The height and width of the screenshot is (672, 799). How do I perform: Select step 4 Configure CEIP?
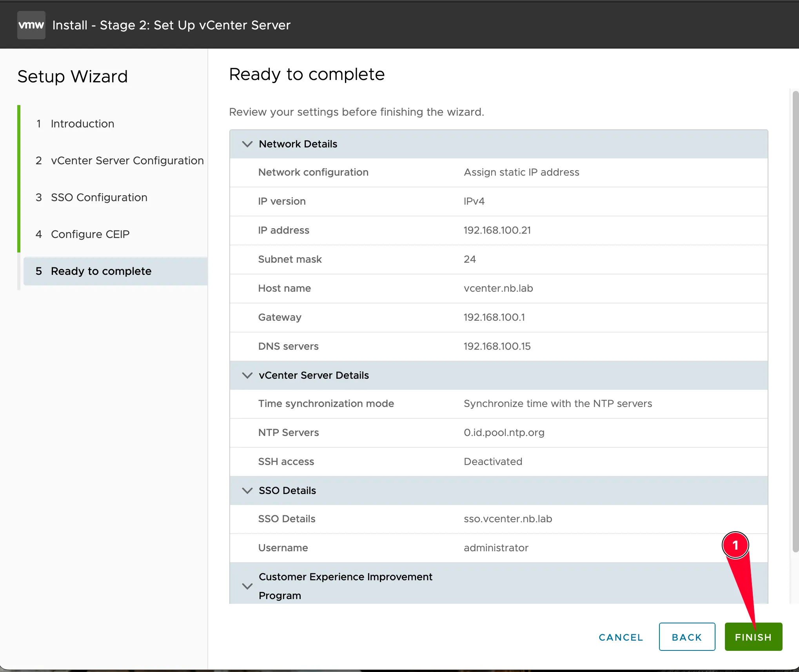82,234
